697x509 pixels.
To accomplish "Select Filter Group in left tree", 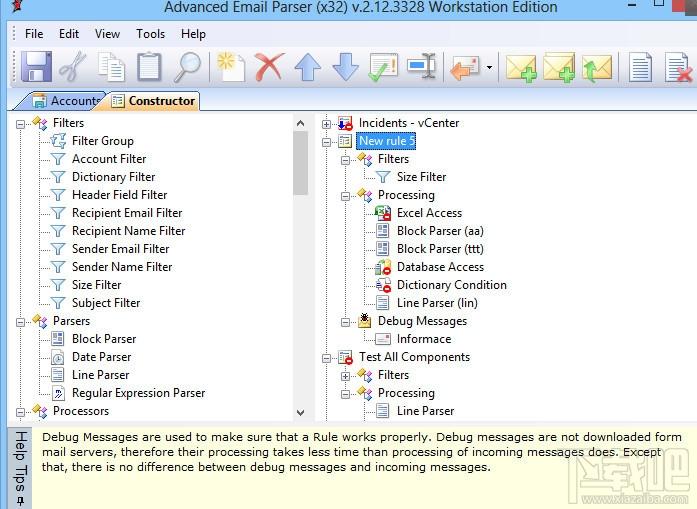I will pyautogui.click(x=103, y=141).
